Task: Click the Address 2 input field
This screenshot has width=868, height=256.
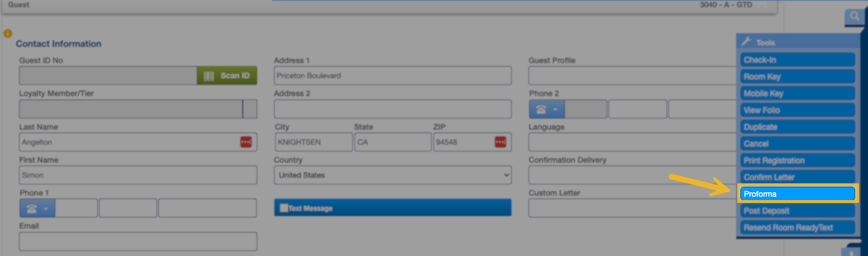Action: point(392,109)
